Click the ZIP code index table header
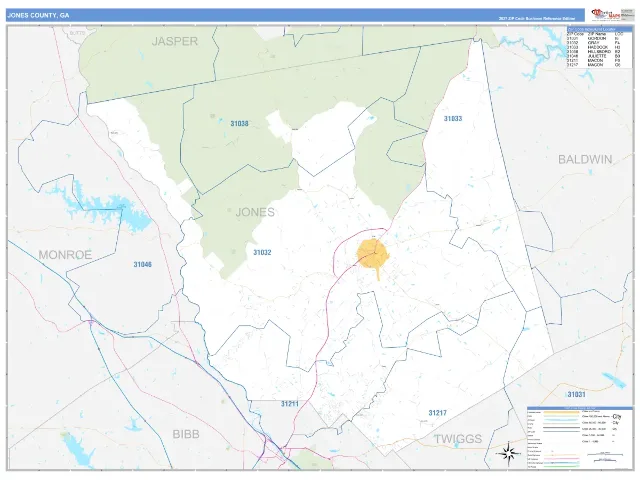The image size is (640, 480). tap(599, 29)
